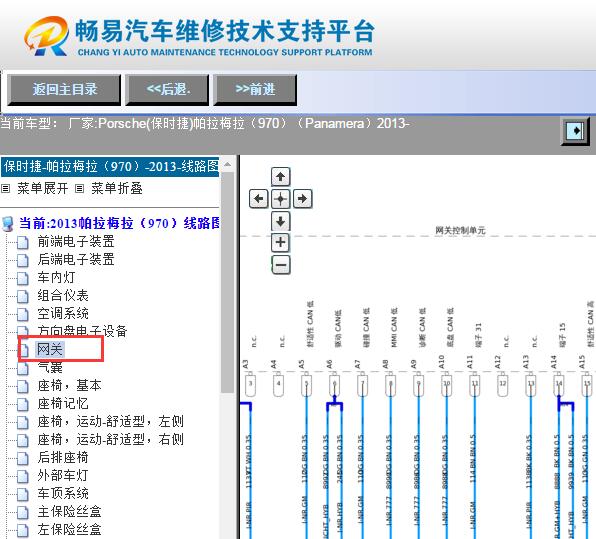Click the computer icon at tree root
This screenshot has height=539, width=596.
coord(8,224)
